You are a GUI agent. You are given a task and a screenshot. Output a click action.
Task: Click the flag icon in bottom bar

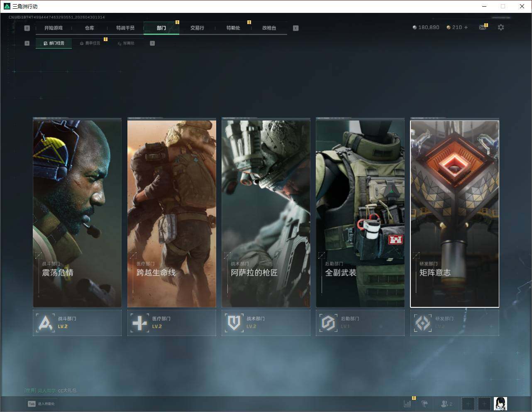coord(425,404)
